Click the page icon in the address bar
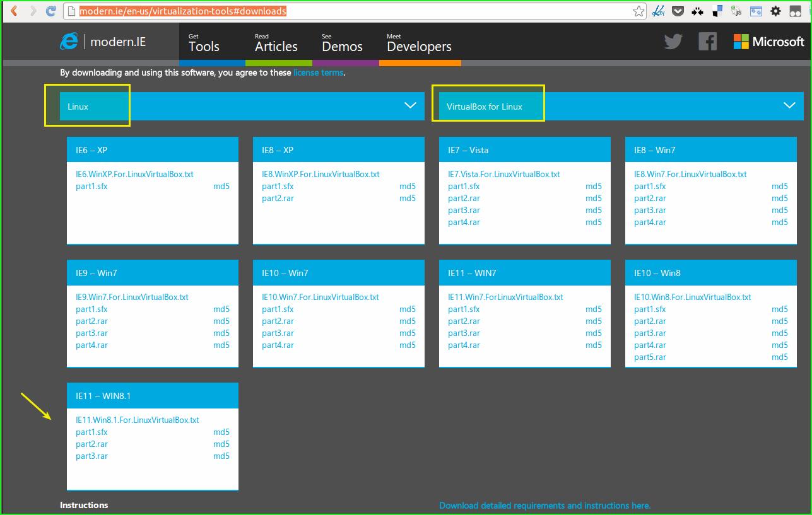Image resolution: width=812 pixels, height=515 pixels. tap(71, 11)
